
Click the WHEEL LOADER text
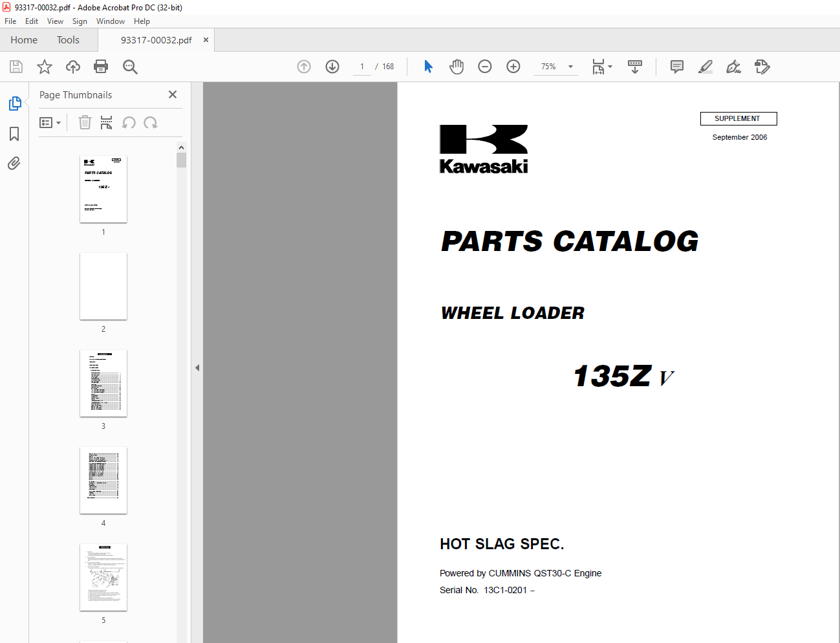pos(512,313)
